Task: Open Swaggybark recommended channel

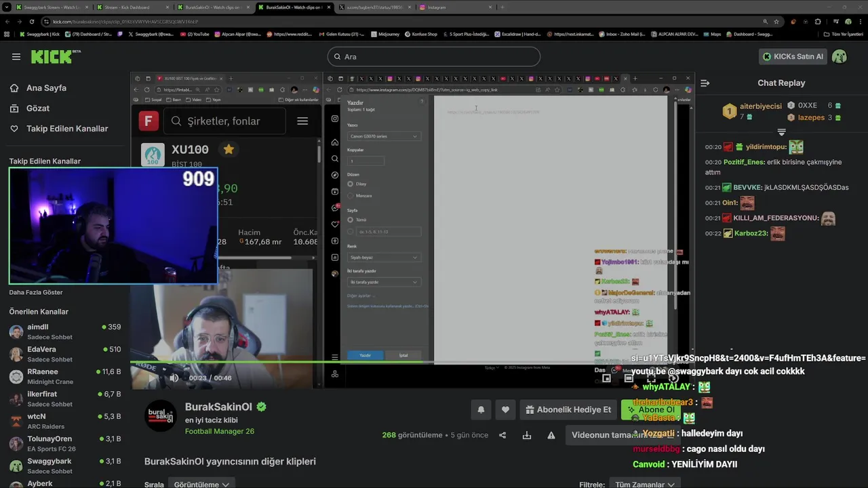Action: pos(65,466)
